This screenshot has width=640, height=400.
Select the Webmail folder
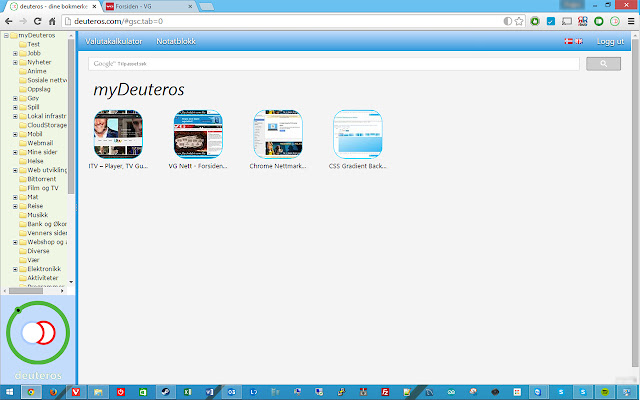(x=40, y=143)
